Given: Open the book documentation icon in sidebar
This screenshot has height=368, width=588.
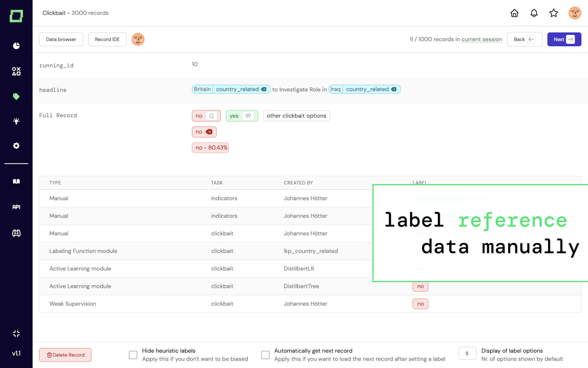Looking at the screenshot, I should [16, 181].
